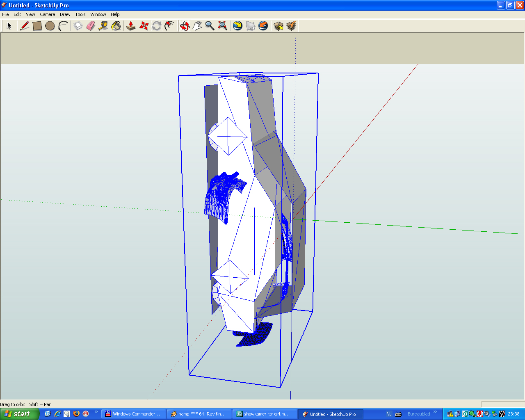Click the red W tray icon
Screen dimensions: 525x420
point(502,414)
